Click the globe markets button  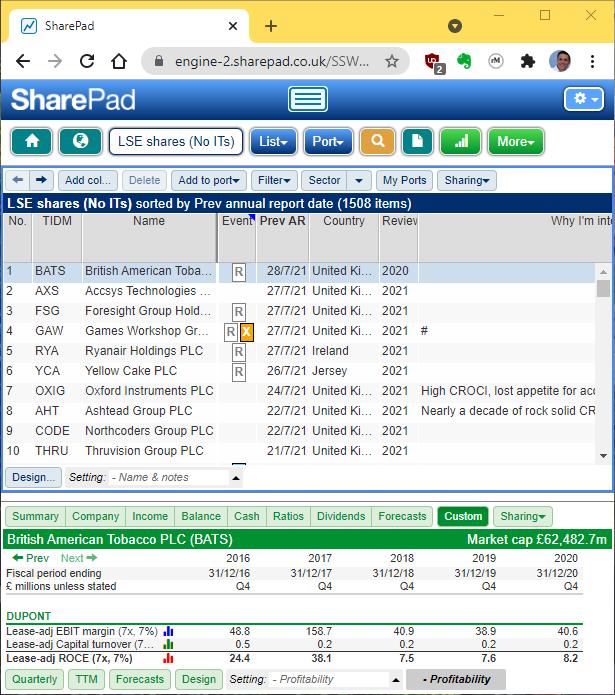(81, 141)
